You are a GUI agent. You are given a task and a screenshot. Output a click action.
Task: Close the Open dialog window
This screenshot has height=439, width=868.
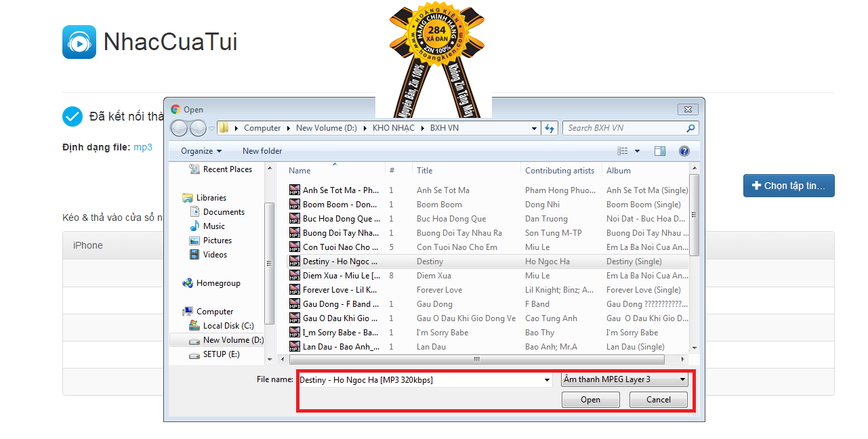point(687,108)
